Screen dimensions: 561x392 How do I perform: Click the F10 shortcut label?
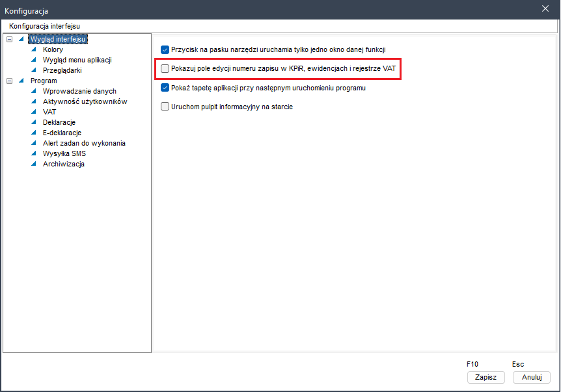coord(472,364)
